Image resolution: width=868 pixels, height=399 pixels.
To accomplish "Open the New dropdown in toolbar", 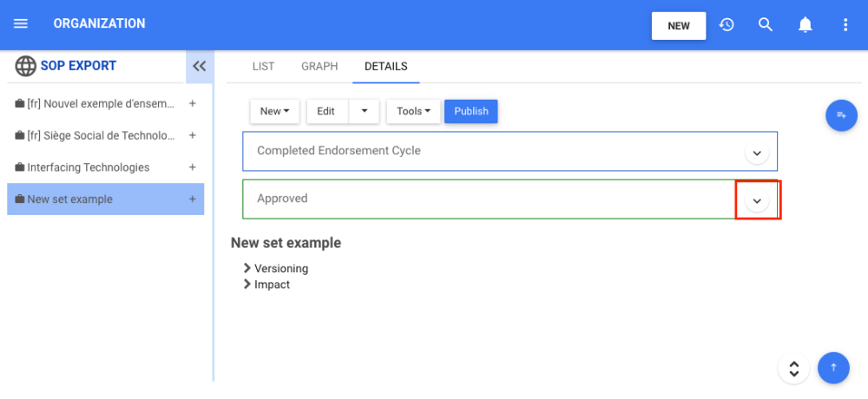I will click(x=274, y=111).
